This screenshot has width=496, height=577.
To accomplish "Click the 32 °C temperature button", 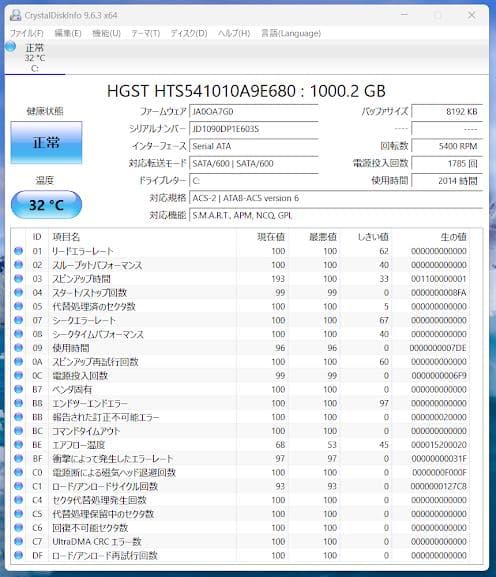I will pos(46,205).
